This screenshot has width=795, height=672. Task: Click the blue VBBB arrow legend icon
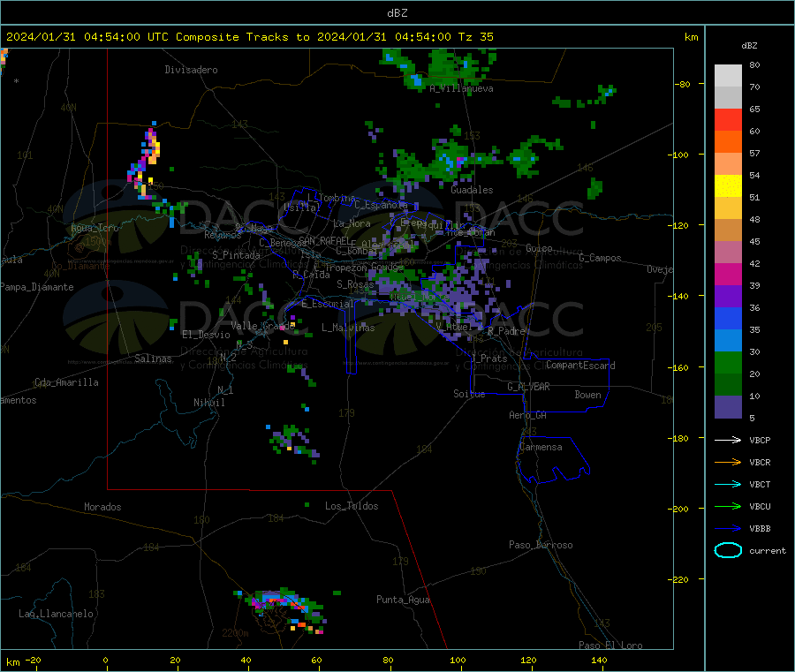[728, 529]
